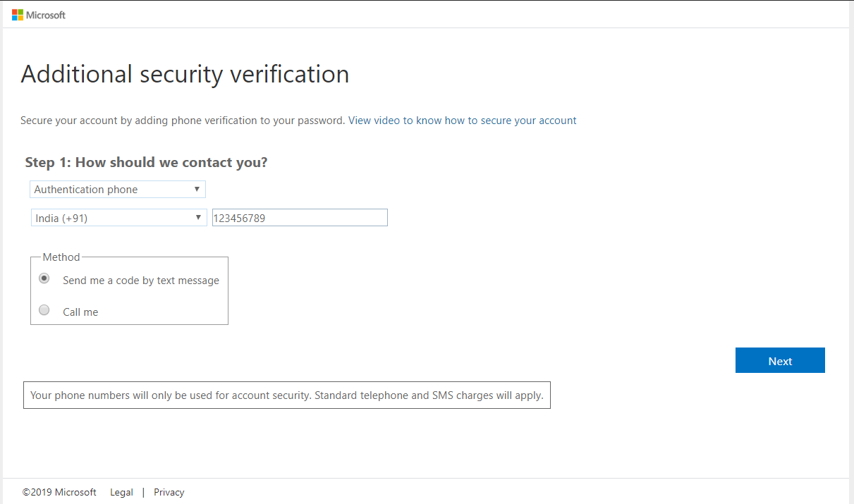This screenshot has width=854, height=504.
Task: Click the 'Step 1: How should we contact you?' heading
Action: [146, 163]
